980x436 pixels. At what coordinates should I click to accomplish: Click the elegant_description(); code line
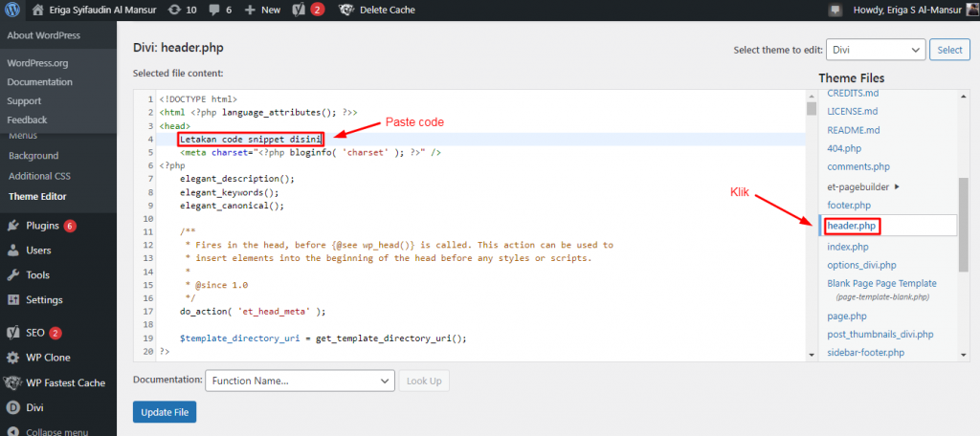(x=237, y=179)
